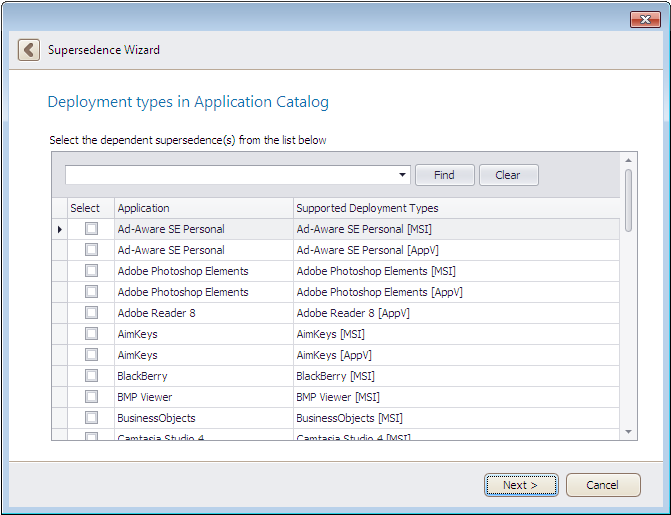671x515 pixels.
Task: Check the AimKeys [MSI] checkbox
Action: 91,334
